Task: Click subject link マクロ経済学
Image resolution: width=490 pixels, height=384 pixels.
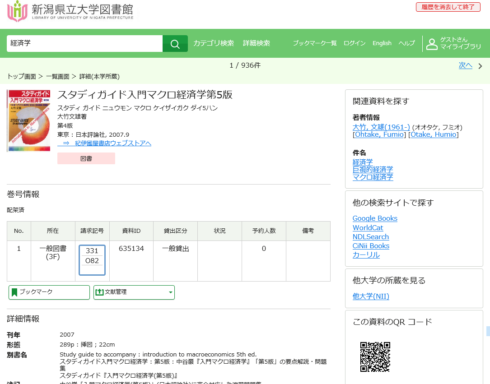Action: [373, 177]
